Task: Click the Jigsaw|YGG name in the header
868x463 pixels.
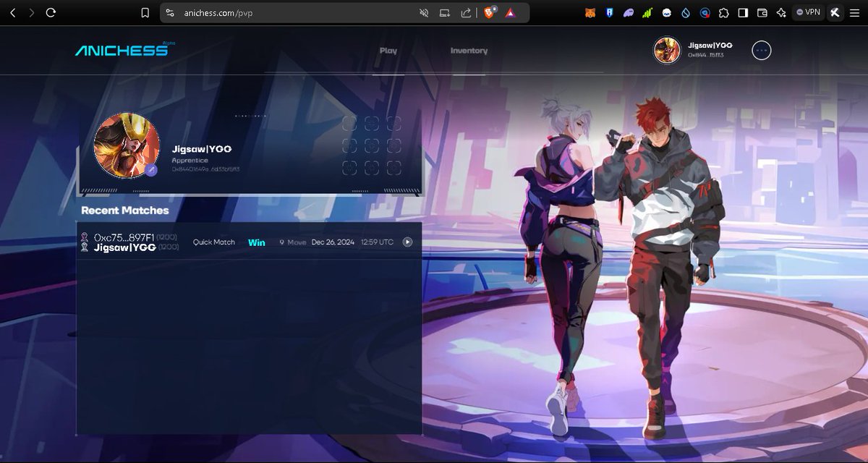Action: pyautogui.click(x=710, y=45)
